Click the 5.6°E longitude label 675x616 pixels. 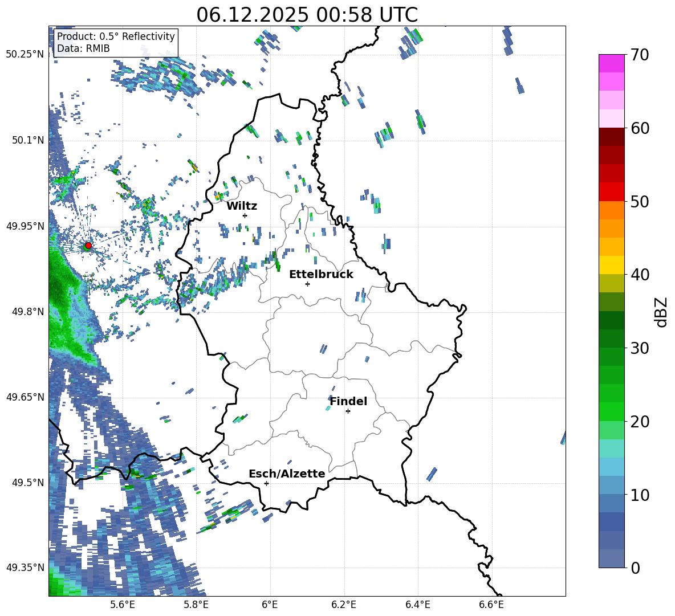coord(122,605)
